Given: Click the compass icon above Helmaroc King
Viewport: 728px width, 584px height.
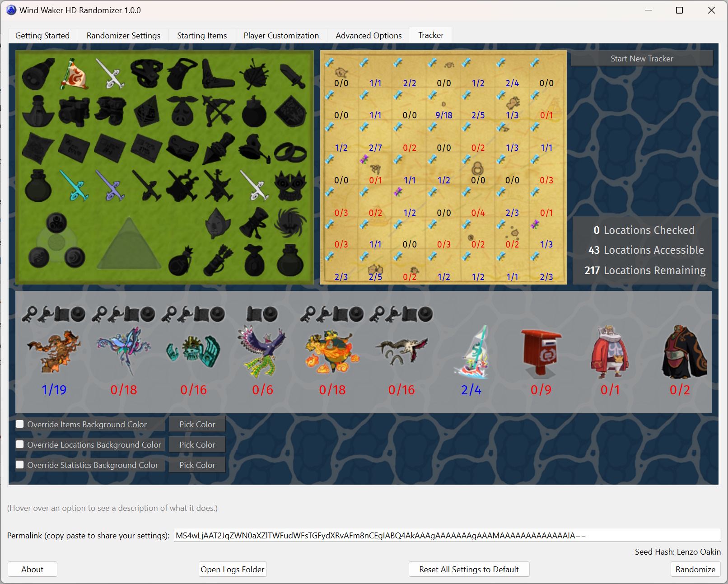Looking at the screenshot, I should point(271,314).
